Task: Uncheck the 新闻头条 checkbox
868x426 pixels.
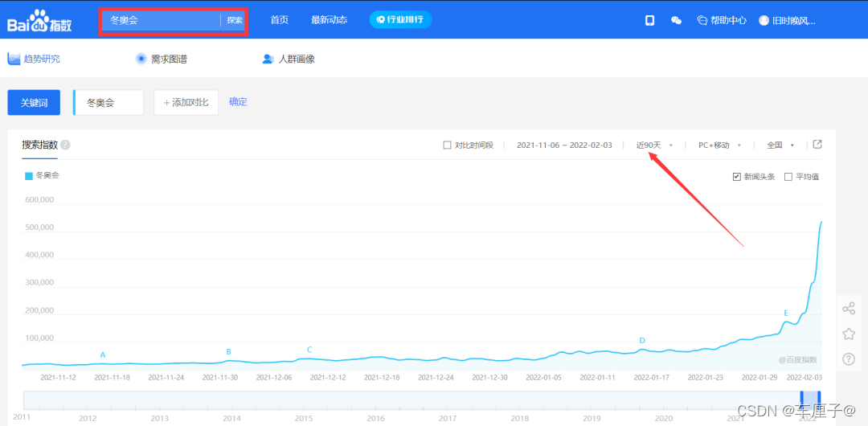Action: click(736, 177)
